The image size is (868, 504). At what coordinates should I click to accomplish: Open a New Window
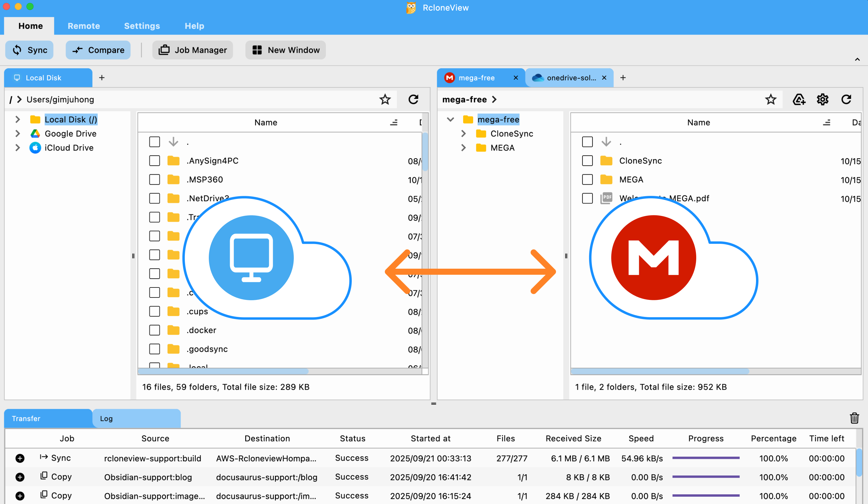point(285,50)
